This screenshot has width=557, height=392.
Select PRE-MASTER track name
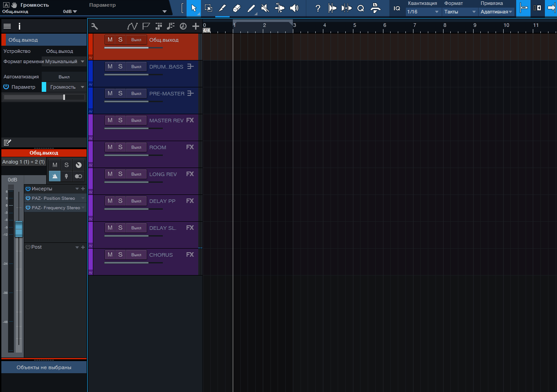click(167, 94)
